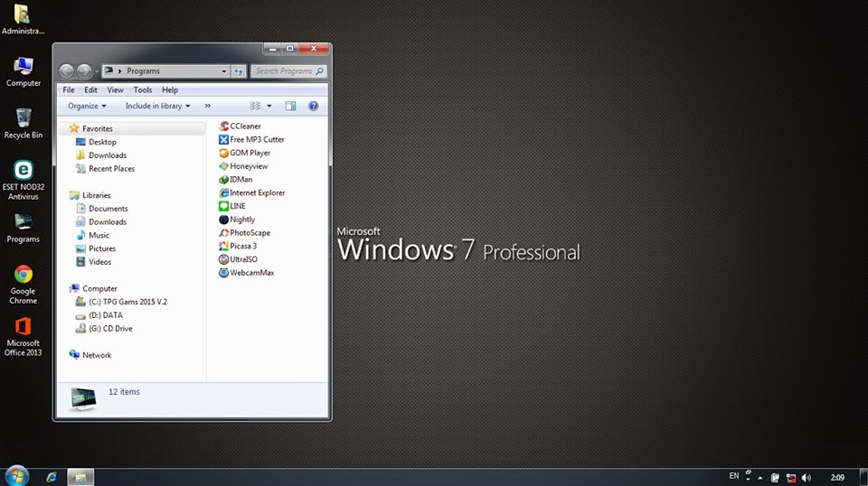The height and width of the screenshot is (486, 868).
Task: Open the Pictures library
Action: coord(96,248)
